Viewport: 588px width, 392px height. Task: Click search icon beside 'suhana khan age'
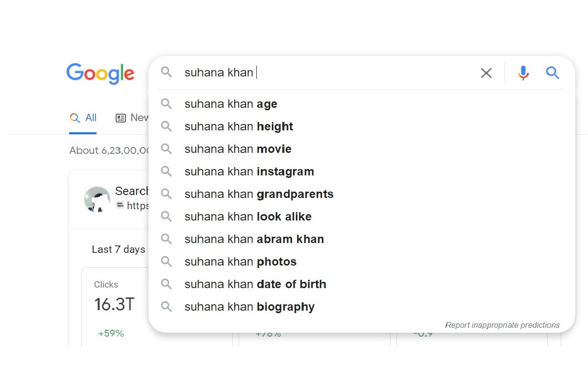coord(167,104)
